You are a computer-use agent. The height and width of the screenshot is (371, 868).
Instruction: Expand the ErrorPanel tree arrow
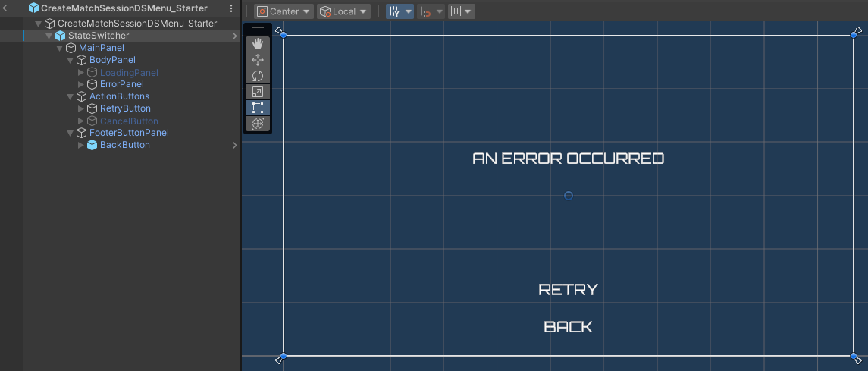point(81,84)
